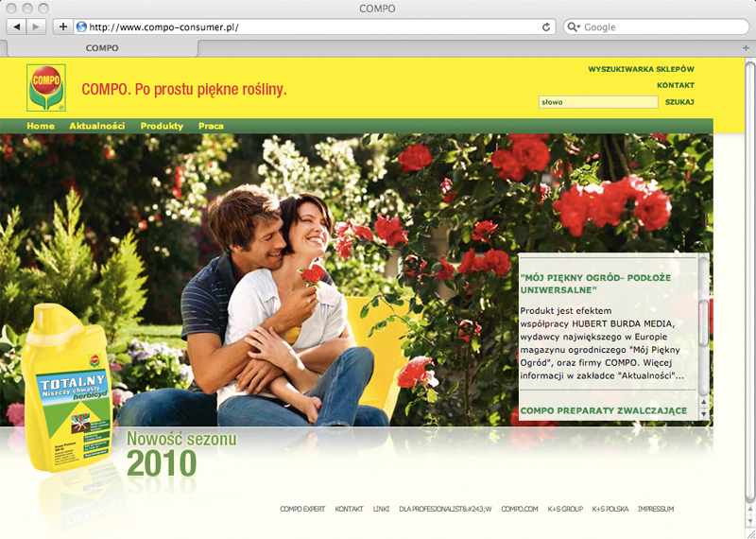The image size is (756, 539).
Task: Click the globe site icon in address bar
Action: [81, 27]
